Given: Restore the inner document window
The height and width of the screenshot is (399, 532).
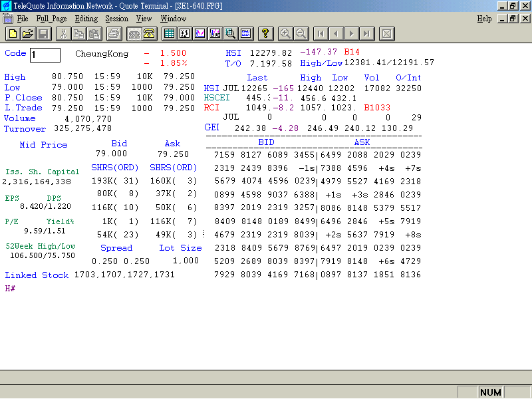Looking at the screenshot, I should [x=513, y=19].
